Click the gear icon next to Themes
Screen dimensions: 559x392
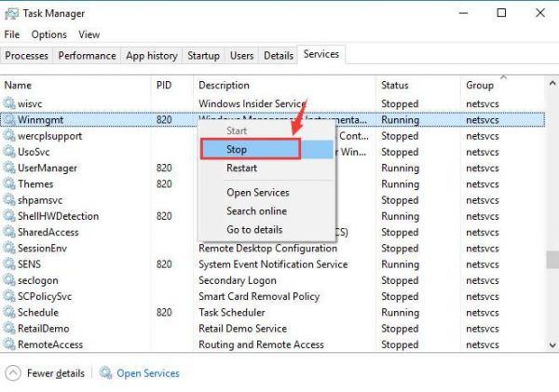(10, 184)
